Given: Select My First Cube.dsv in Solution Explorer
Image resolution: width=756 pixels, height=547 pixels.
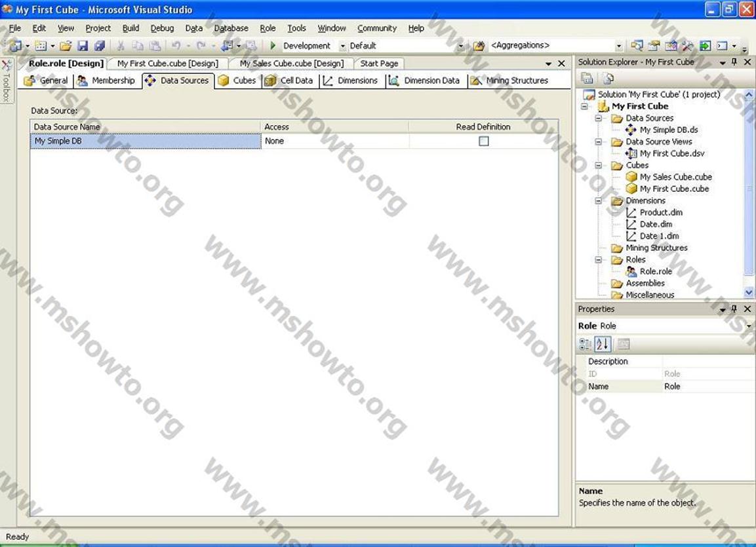Looking at the screenshot, I should pos(671,153).
